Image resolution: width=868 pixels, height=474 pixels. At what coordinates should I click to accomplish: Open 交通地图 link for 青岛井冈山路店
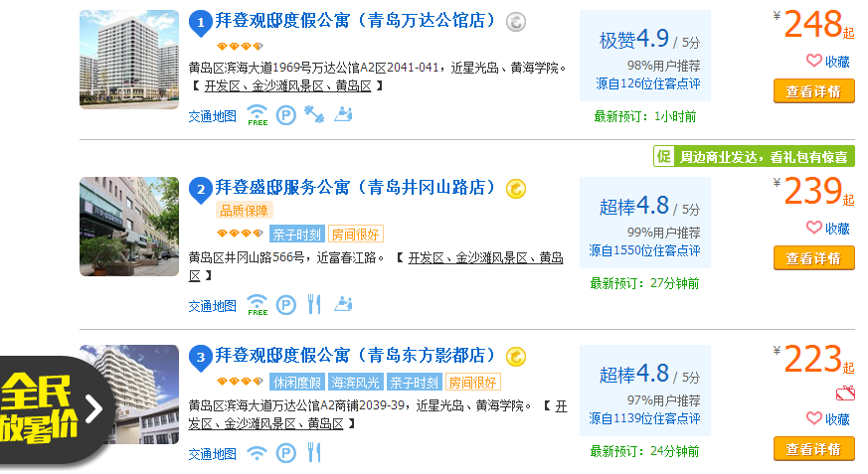(x=213, y=306)
